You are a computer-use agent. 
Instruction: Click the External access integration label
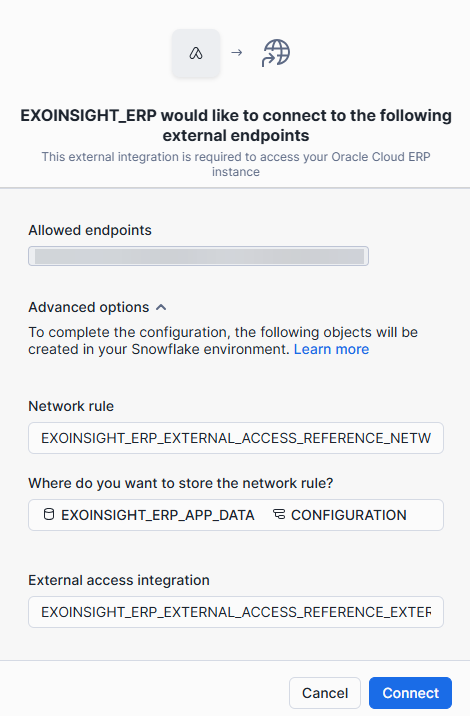[119, 580]
